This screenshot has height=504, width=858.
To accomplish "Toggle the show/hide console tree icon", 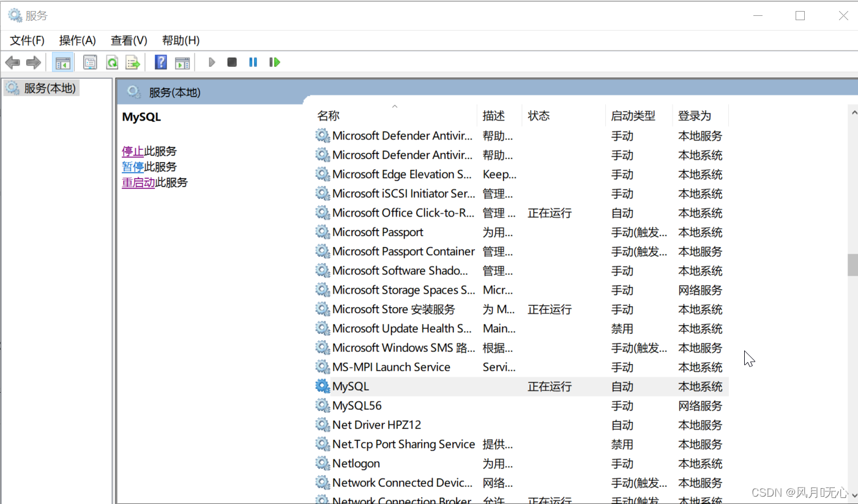I will 63,62.
